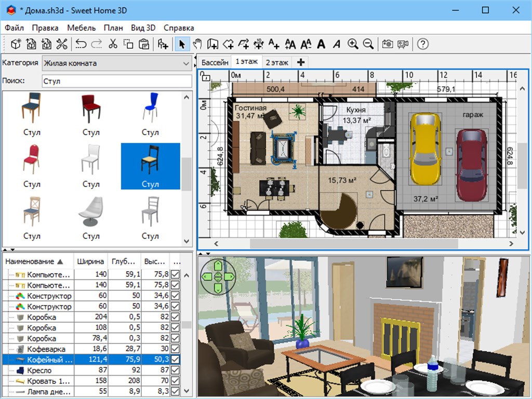532x399 pixels.
Task: Click the Cut scissors icon
Action: pyautogui.click(x=113, y=44)
